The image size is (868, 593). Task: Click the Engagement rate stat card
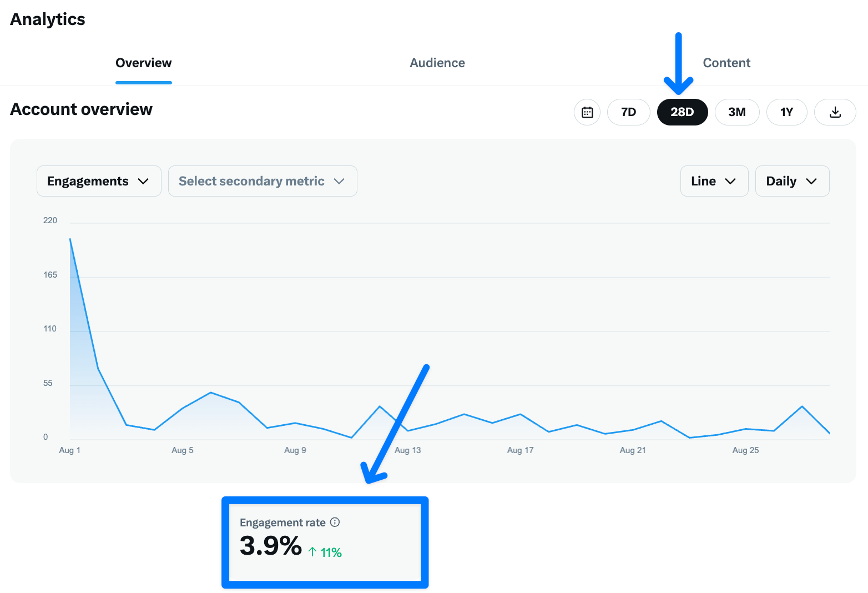click(x=325, y=542)
